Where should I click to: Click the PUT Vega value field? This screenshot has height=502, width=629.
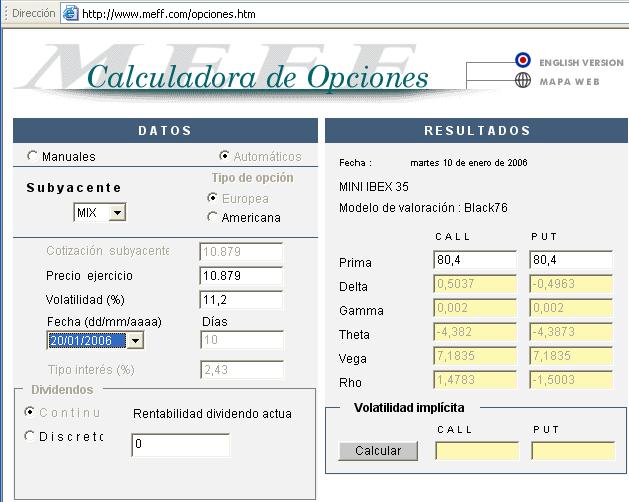pos(571,356)
